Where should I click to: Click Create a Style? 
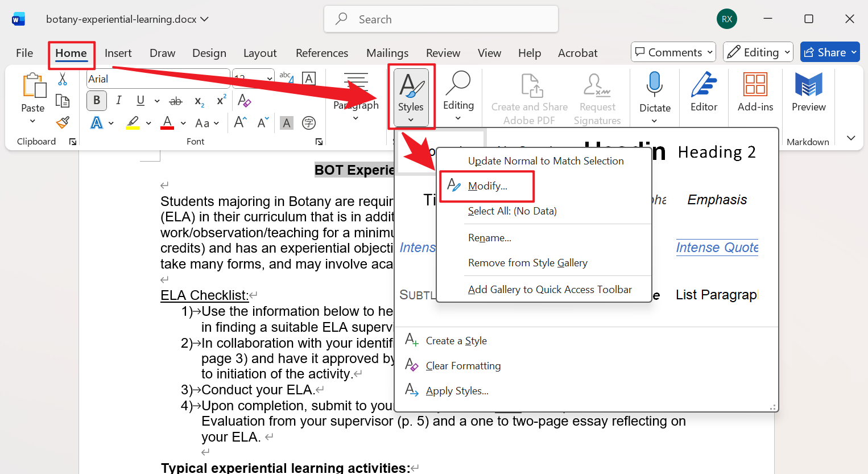click(456, 341)
